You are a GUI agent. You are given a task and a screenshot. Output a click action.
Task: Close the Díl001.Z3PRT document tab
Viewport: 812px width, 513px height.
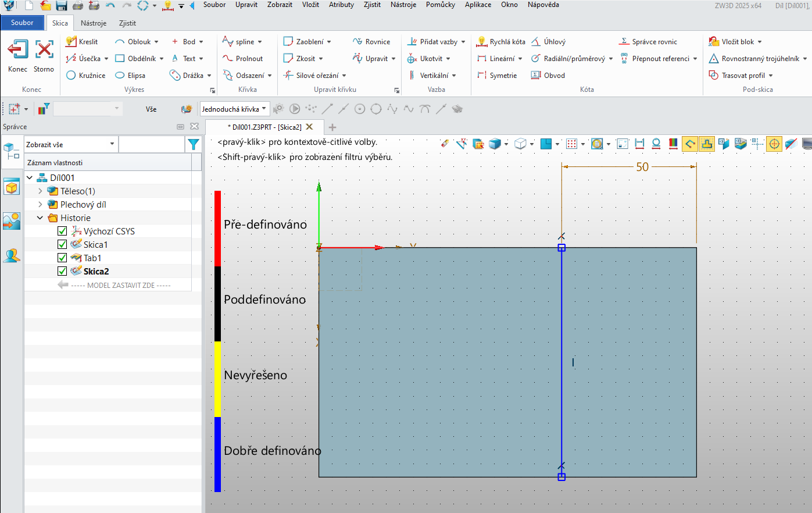point(310,127)
